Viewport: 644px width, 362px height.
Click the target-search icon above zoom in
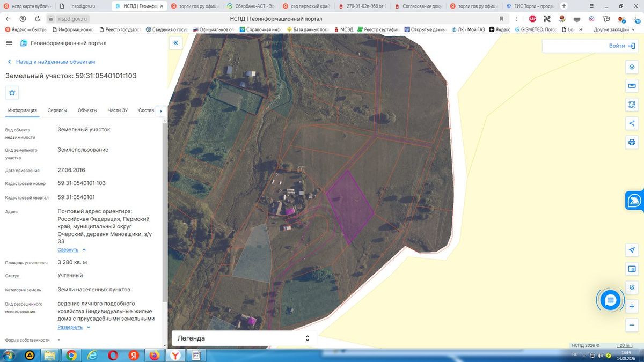tap(632, 287)
